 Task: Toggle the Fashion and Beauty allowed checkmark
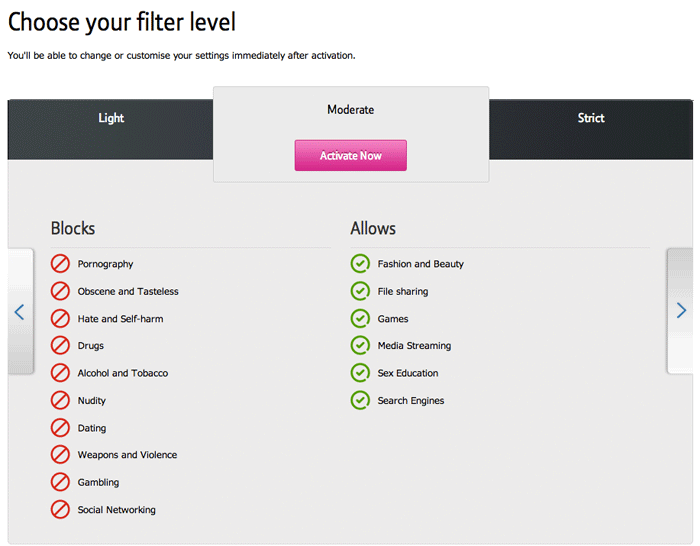coord(360,264)
